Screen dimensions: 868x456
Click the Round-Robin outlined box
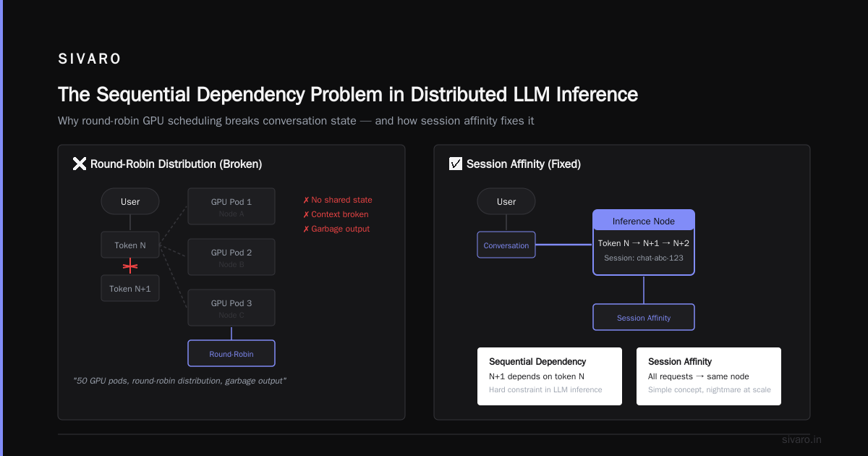(x=231, y=353)
